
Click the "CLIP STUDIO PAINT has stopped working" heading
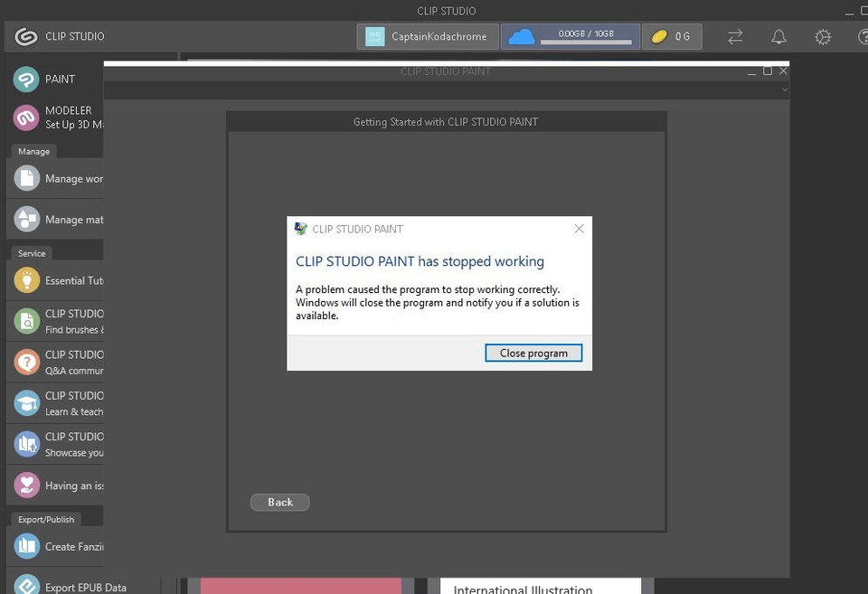(x=420, y=261)
